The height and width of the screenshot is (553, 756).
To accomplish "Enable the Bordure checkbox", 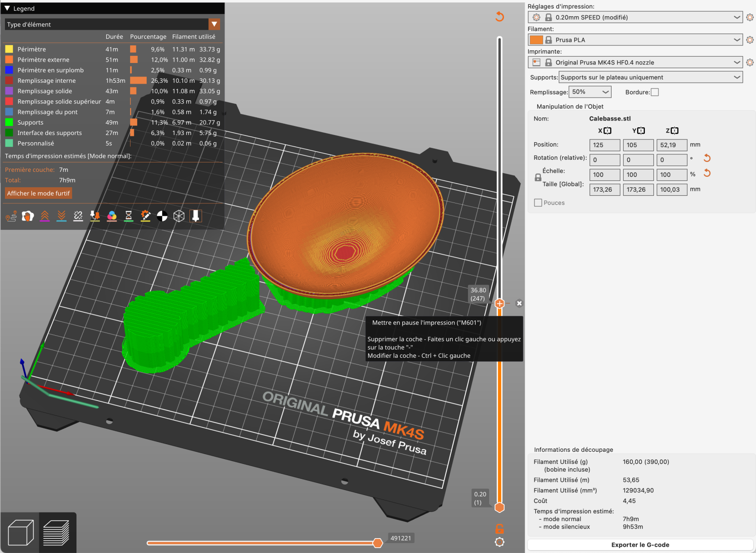I will pos(655,92).
